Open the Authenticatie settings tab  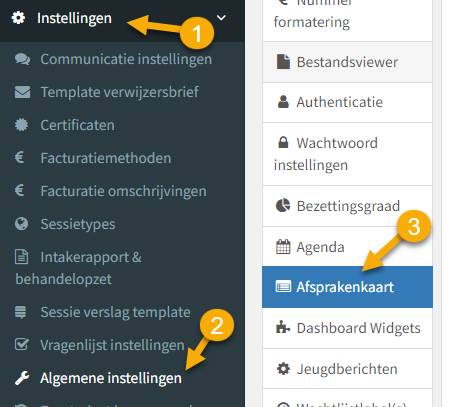347,102
